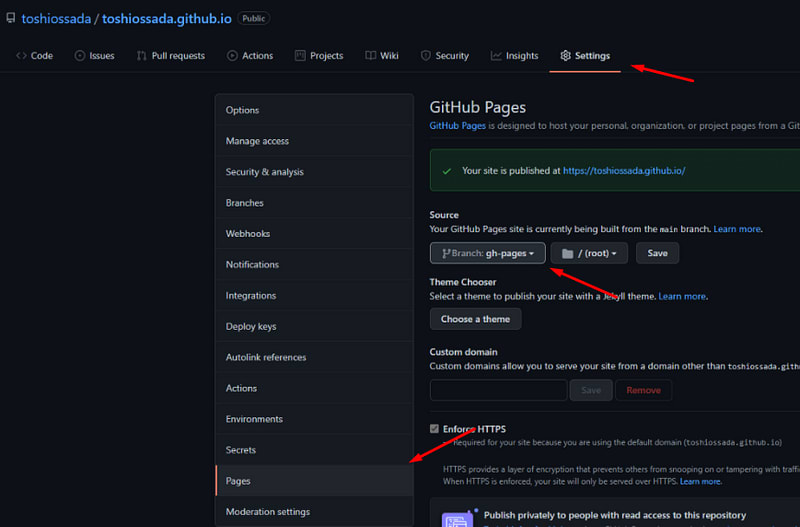
Task: Open Notifications settings
Action: point(314,265)
